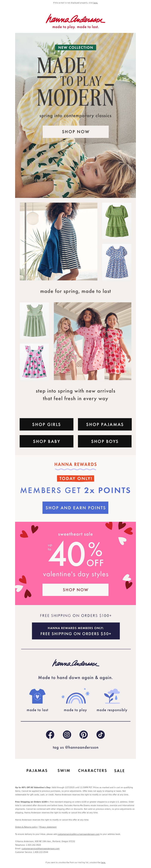Click the plant made responsibly icon
The width and height of the screenshot is (151, 868).
[x=112, y=696]
